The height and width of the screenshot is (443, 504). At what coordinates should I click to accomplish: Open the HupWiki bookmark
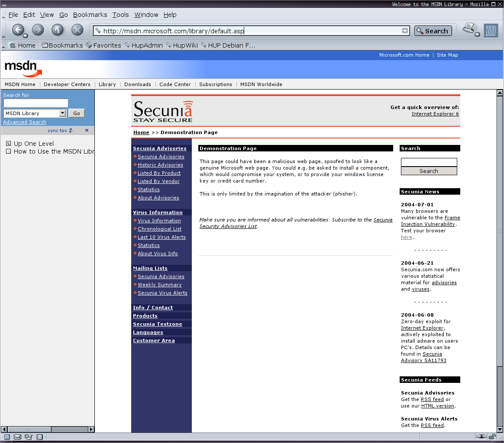point(182,45)
